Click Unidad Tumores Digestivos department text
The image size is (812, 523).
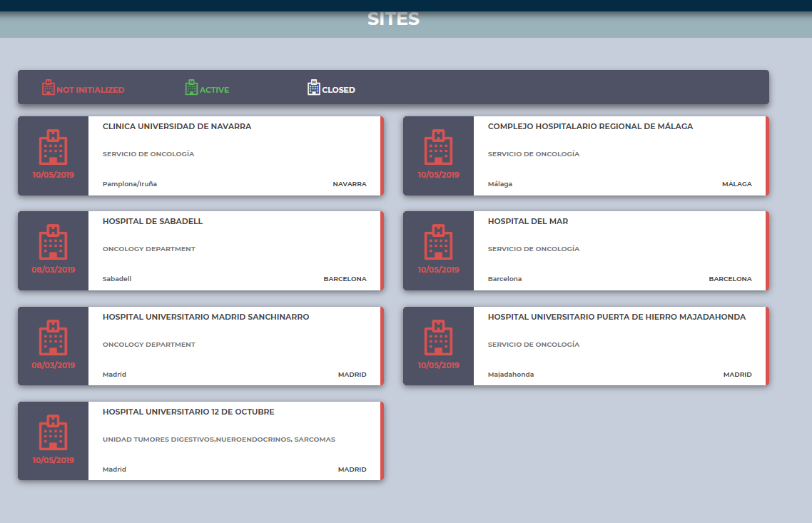tap(219, 440)
